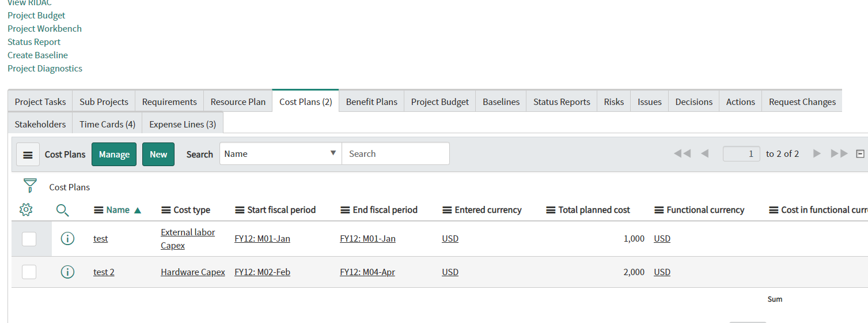
Task: Open the Request Changes tab
Action: 802,102
